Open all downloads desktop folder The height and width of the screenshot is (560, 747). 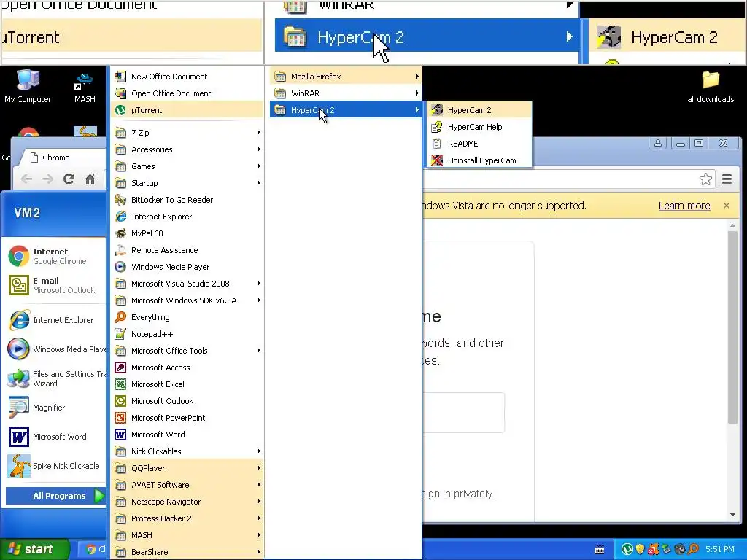point(711,87)
